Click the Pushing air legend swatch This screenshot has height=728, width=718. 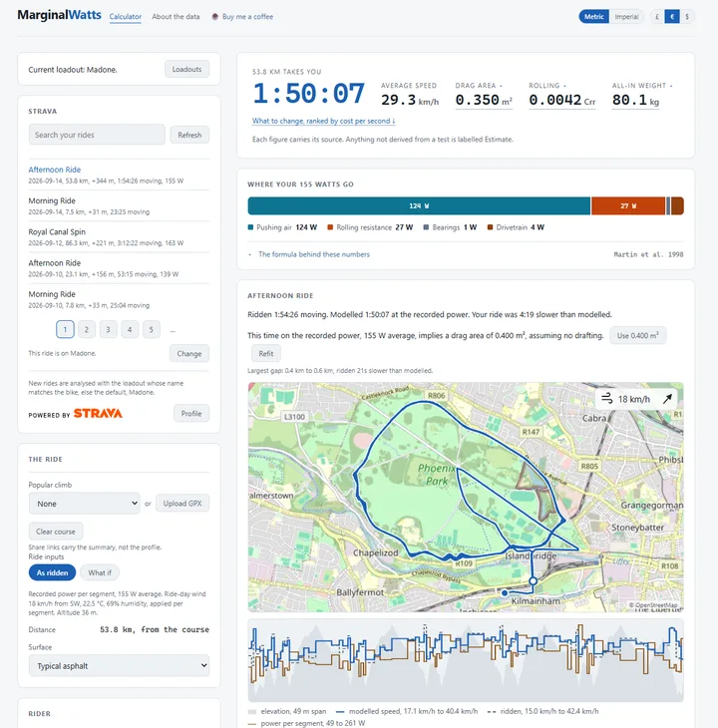click(250, 227)
